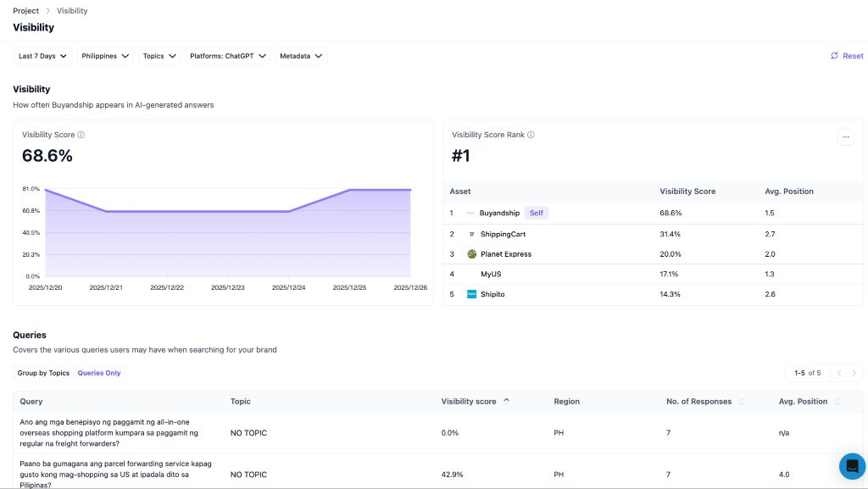868x489 pixels.
Task: Open the Platforms: ChatGPT dropdown
Action: 228,56
